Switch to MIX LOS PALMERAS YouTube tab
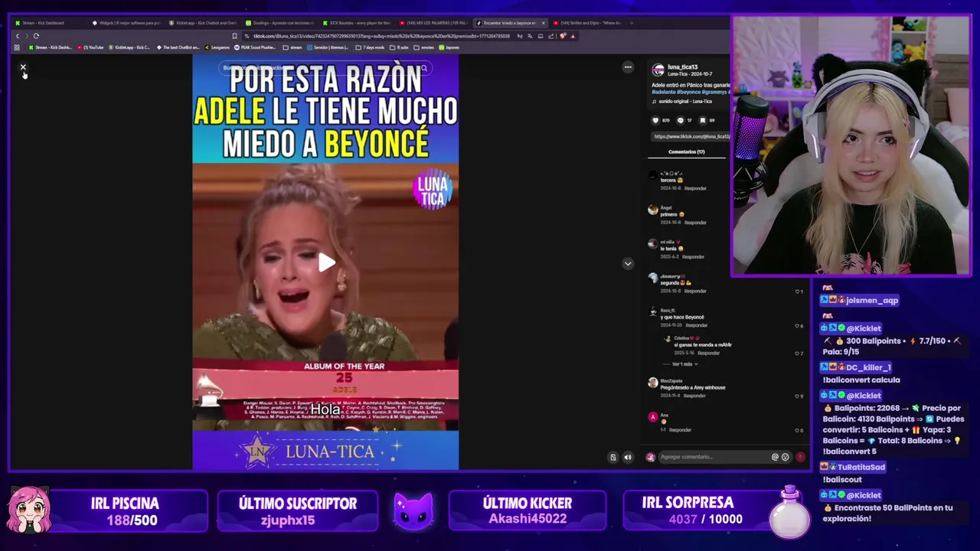 (x=433, y=23)
